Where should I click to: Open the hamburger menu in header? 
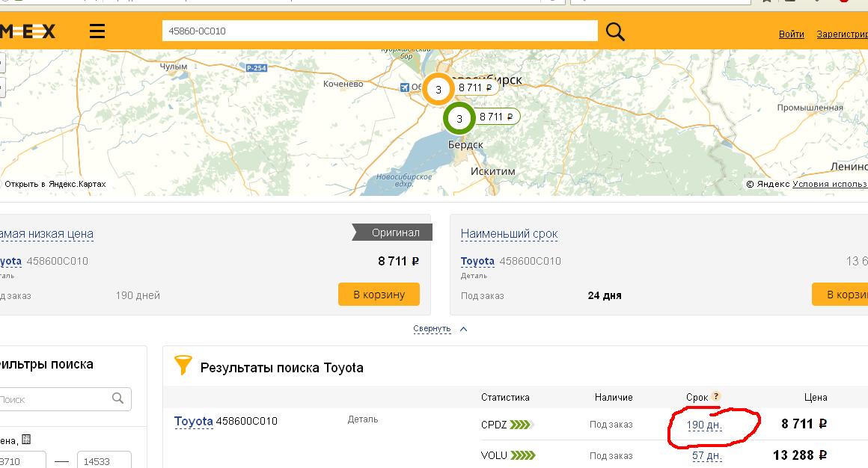point(97,31)
